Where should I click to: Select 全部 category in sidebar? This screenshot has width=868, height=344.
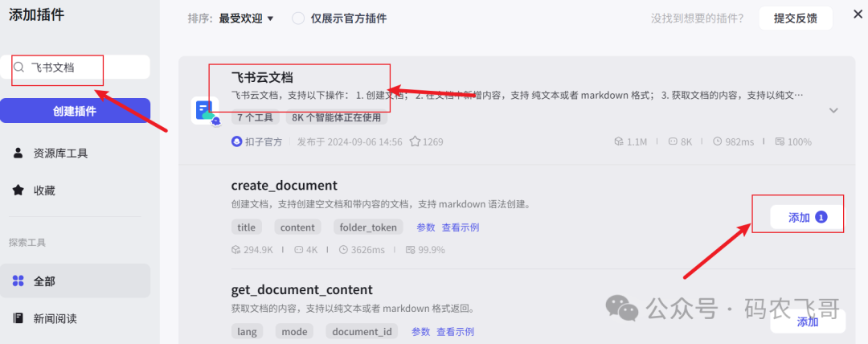76,281
